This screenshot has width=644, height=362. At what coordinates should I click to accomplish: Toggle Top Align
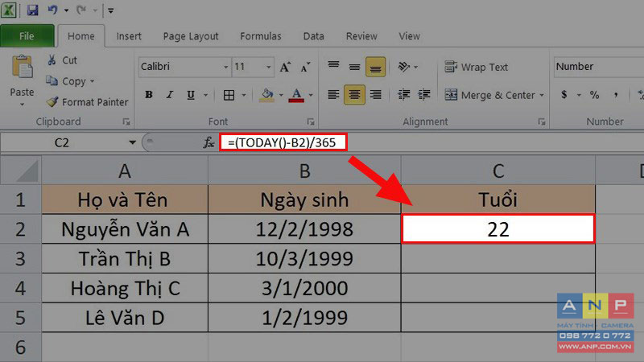coord(333,66)
